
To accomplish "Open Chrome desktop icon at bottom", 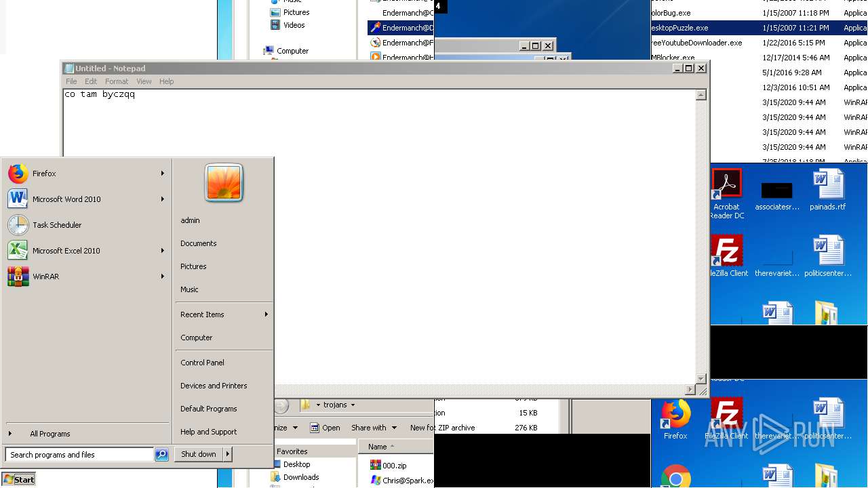I will click(x=675, y=476).
